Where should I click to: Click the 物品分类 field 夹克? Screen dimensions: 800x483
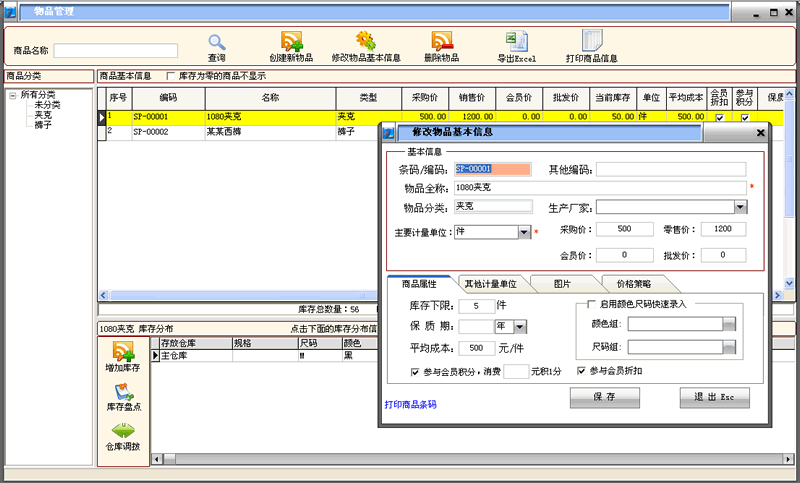pyautogui.click(x=493, y=207)
